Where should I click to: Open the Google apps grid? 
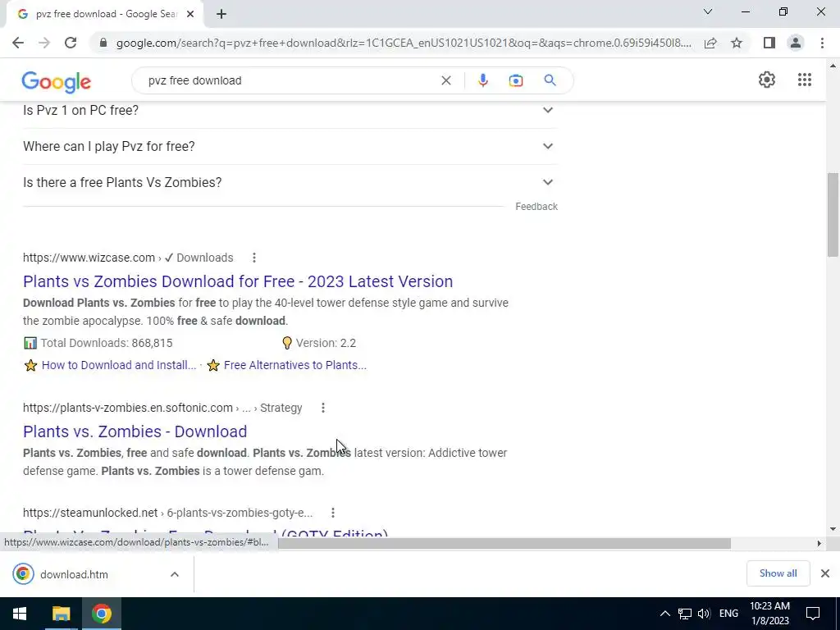point(804,80)
